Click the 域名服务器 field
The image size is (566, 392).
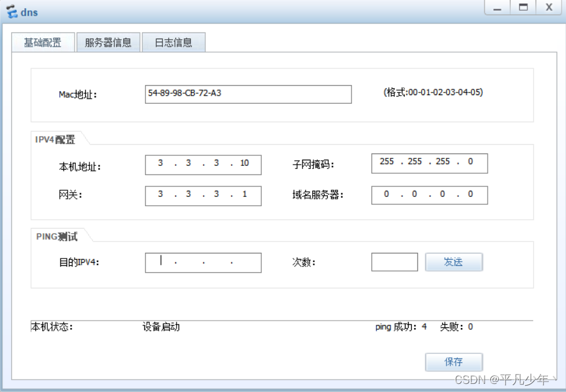click(430, 195)
